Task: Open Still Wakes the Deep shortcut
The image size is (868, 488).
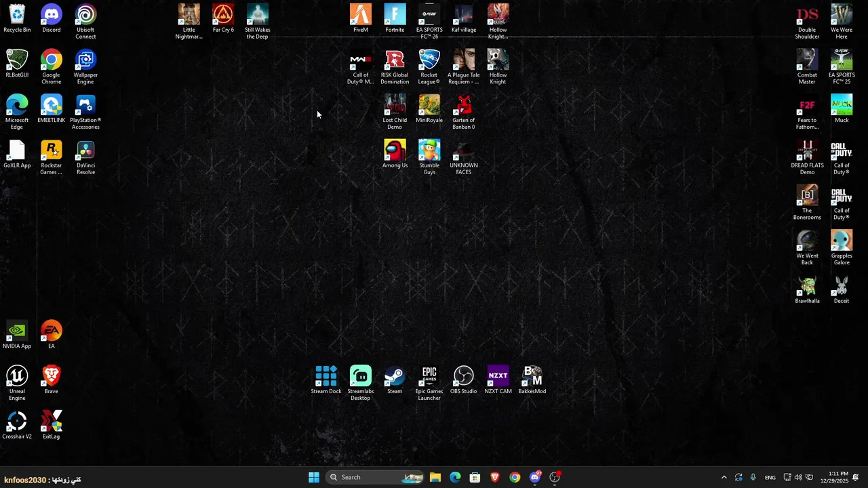Action: point(257,22)
